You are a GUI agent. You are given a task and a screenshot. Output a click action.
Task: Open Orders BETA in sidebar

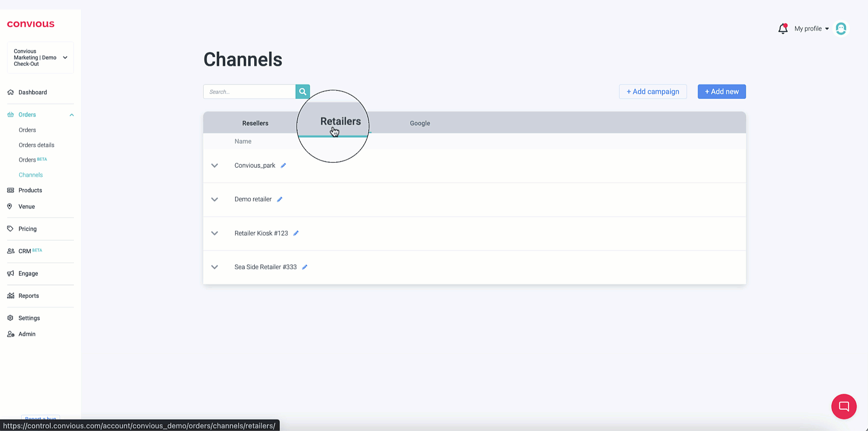[x=33, y=160]
